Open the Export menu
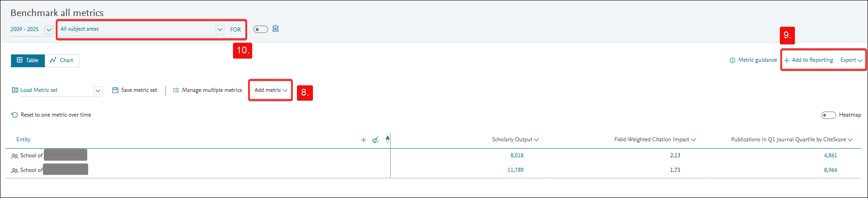 (x=851, y=60)
